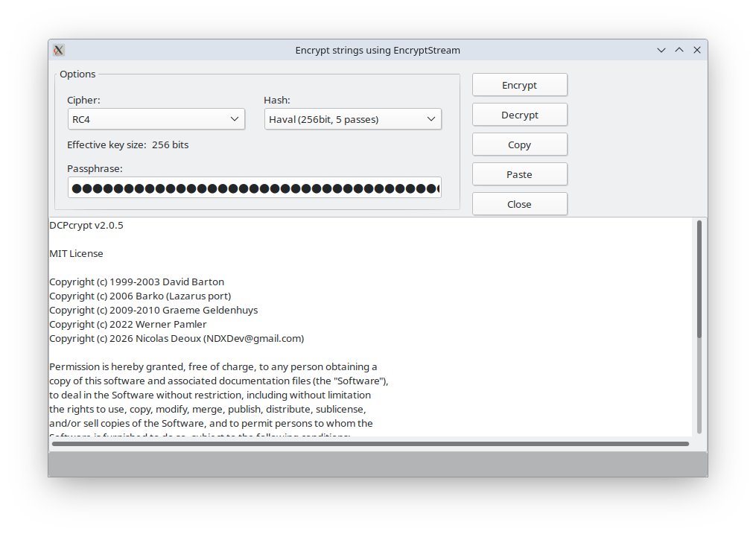
Task: Click the 'DCPcrypt v2.0.5' line
Action: [x=86, y=226]
